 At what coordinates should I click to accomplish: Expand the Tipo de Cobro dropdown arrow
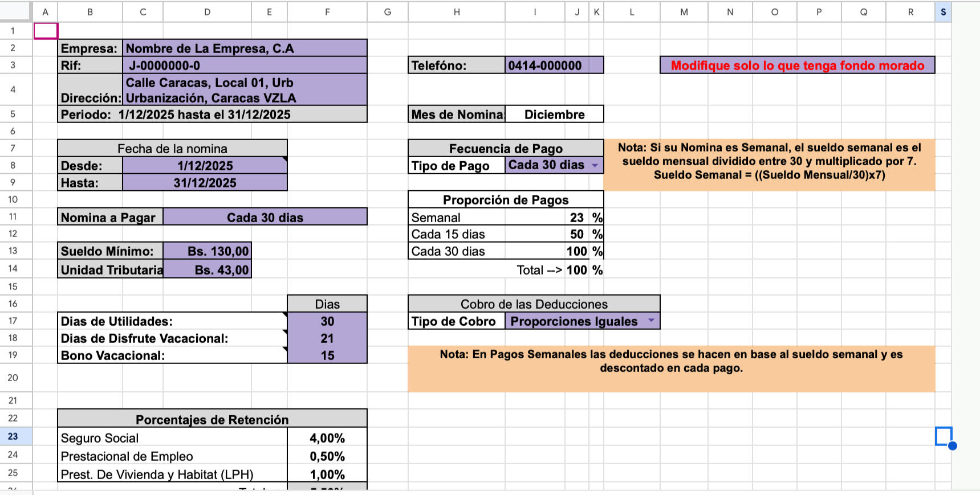(x=651, y=321)
